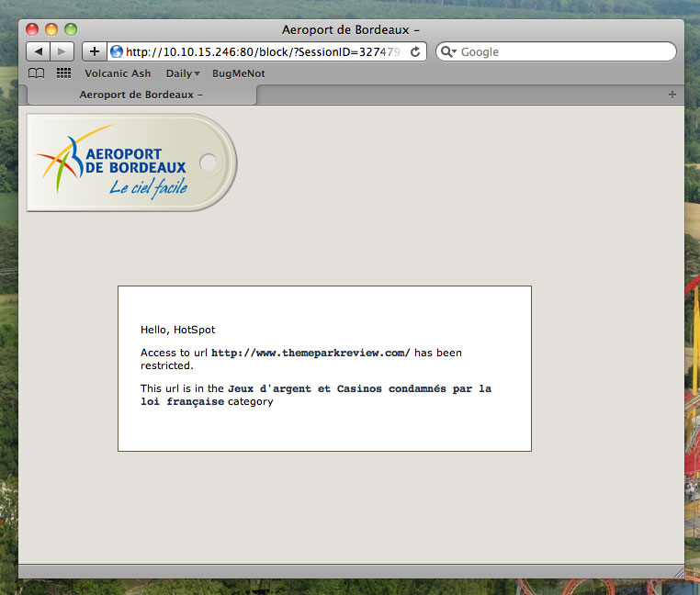The width and height of the screenshot is (700, 595).
Task: Focus the Google search field
Action: coord(556,51)
